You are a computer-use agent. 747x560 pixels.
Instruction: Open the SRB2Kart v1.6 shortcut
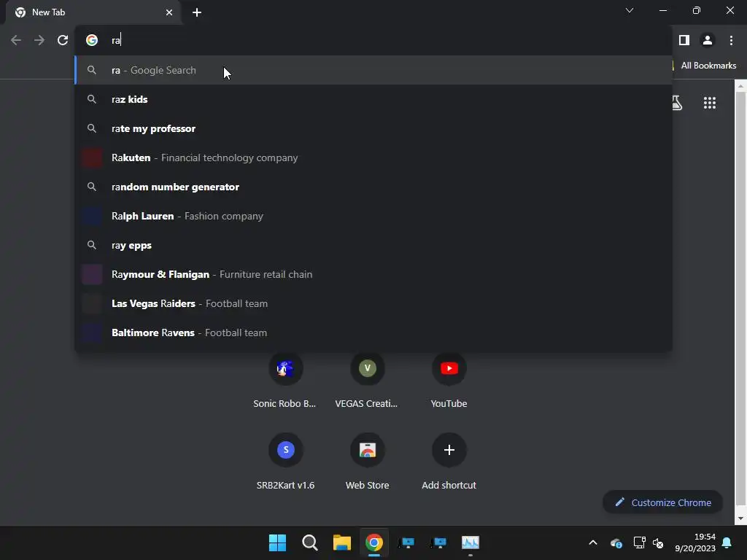click(285, 461)
